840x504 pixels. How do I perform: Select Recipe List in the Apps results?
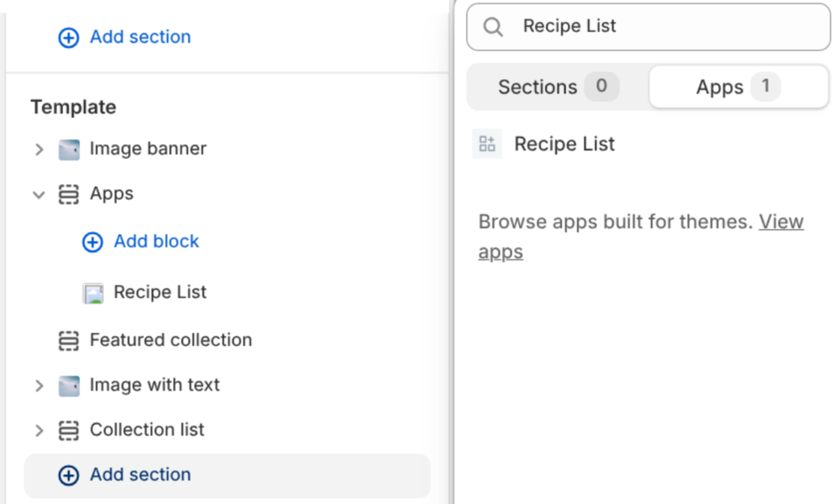[564, 144]
